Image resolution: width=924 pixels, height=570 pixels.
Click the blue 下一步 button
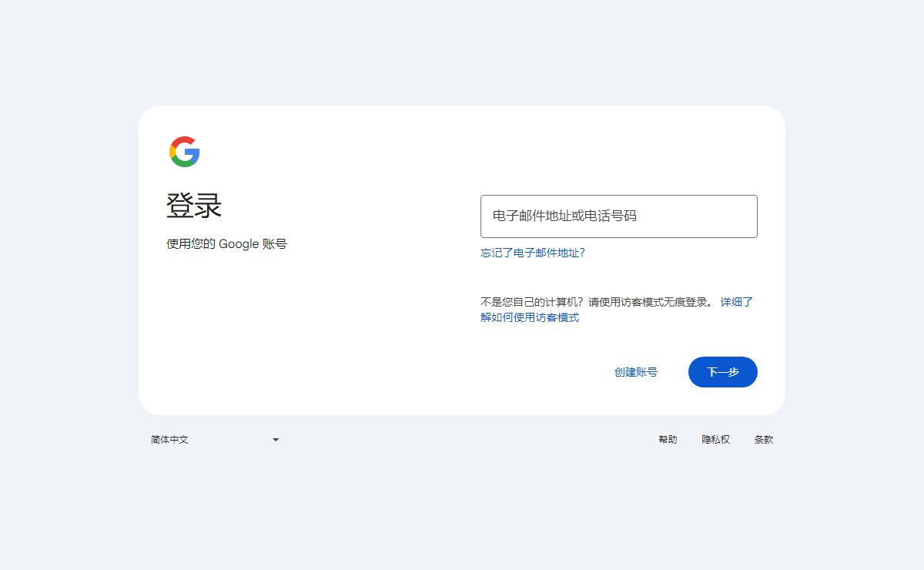(723, 372)
